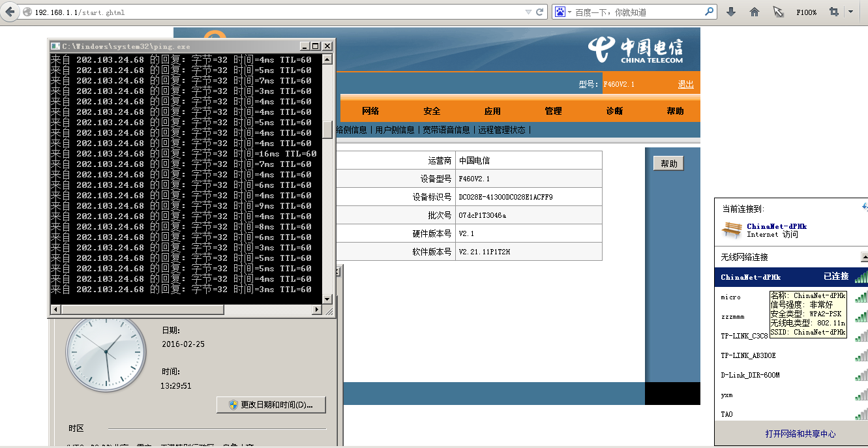Click signal bars icon for connected ChinaNet-dPHk
The image size is (868, 448).
point(861,277)
